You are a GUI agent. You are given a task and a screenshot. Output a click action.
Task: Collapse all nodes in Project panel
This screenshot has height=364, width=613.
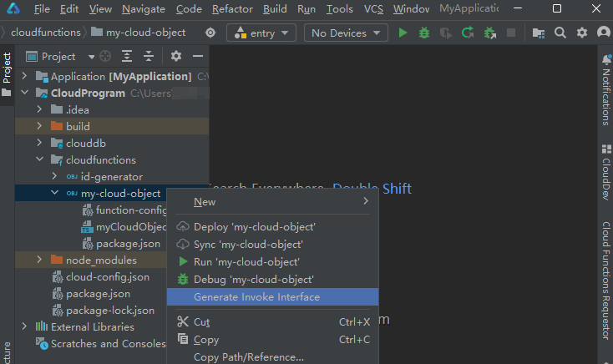point(149,57)
